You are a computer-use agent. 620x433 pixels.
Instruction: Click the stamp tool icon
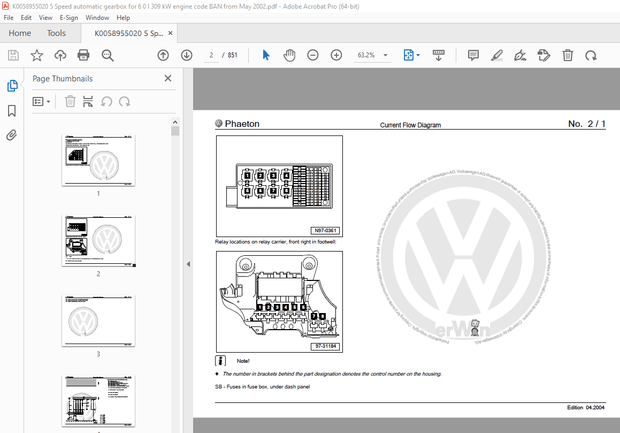tap(544, 55)
